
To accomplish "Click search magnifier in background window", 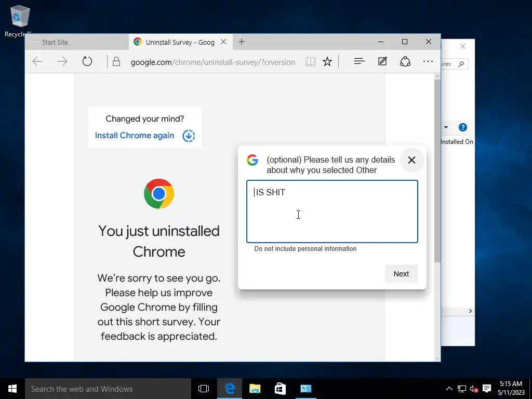I will [x=461, y=64].
